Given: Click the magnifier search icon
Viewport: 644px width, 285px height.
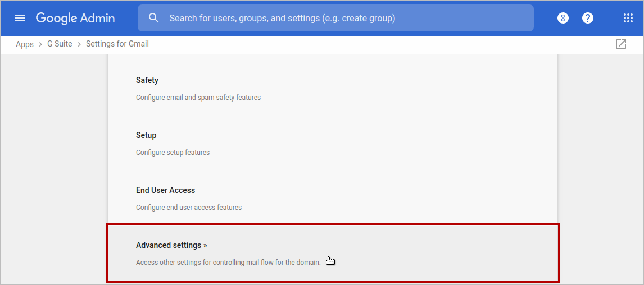Looking at the screenshot, I should 154,18.
